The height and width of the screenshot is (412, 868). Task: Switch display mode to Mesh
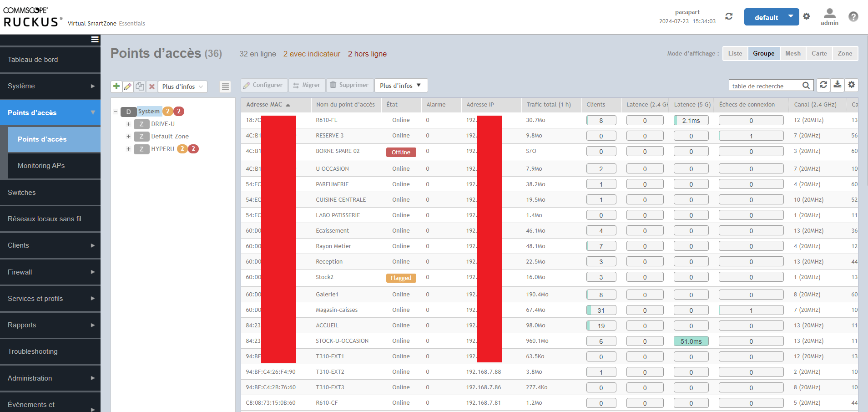coord(792,54)
